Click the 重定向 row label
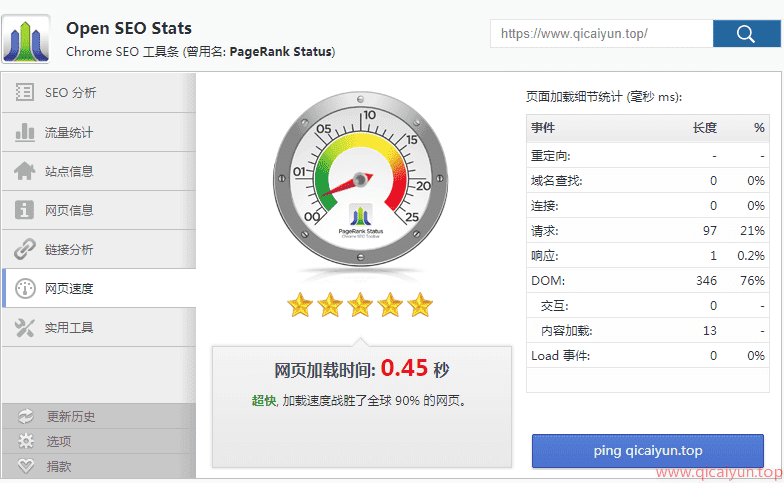 coord(550,156)
